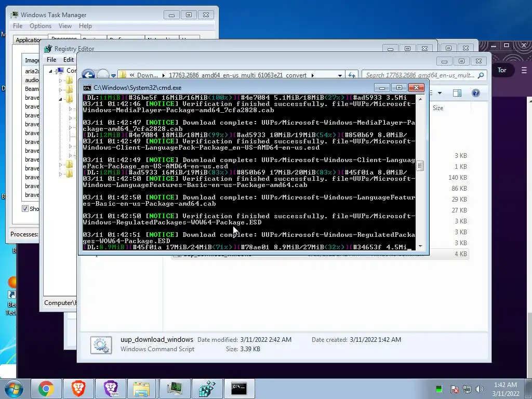532x399 pixels.
Task: Open network tray icon
Action: (467, 389)
